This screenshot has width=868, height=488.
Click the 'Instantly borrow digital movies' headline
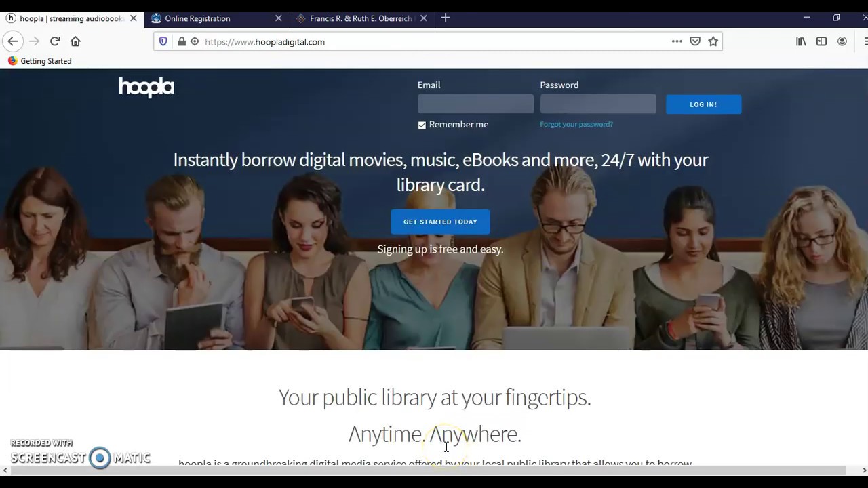tap(441, 172)
